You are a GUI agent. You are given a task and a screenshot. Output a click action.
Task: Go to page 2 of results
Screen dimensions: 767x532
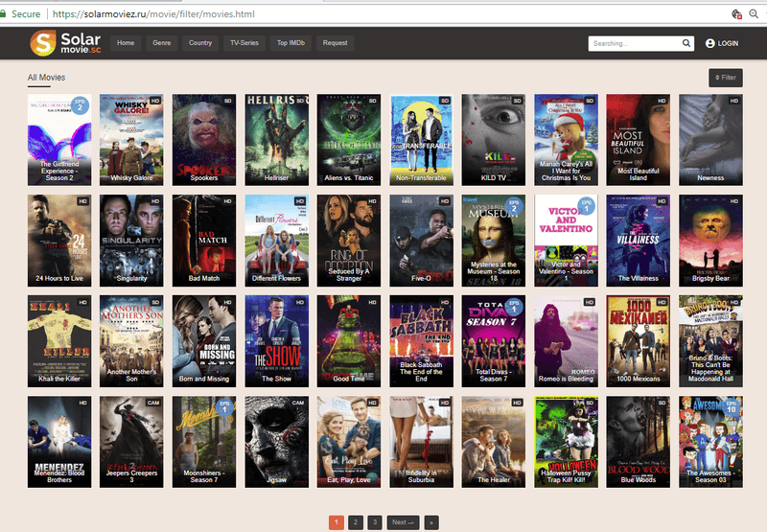coord(355,521)
